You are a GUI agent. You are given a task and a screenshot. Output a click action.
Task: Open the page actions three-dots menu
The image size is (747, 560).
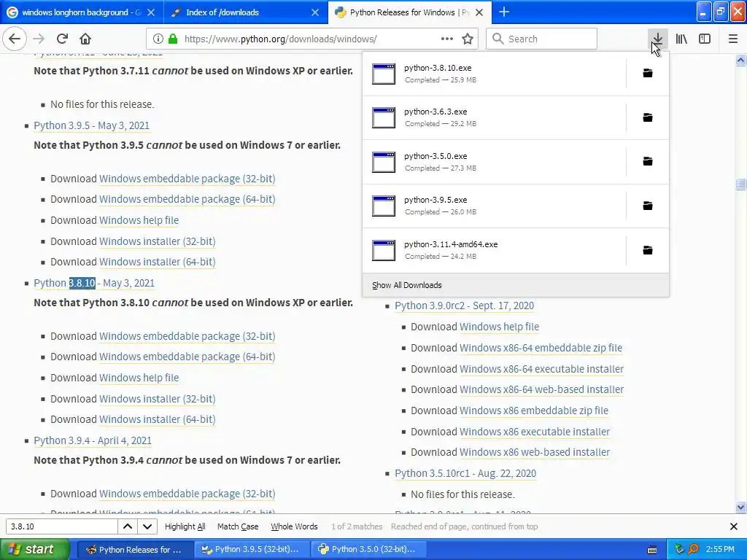[x=447, y=39]
